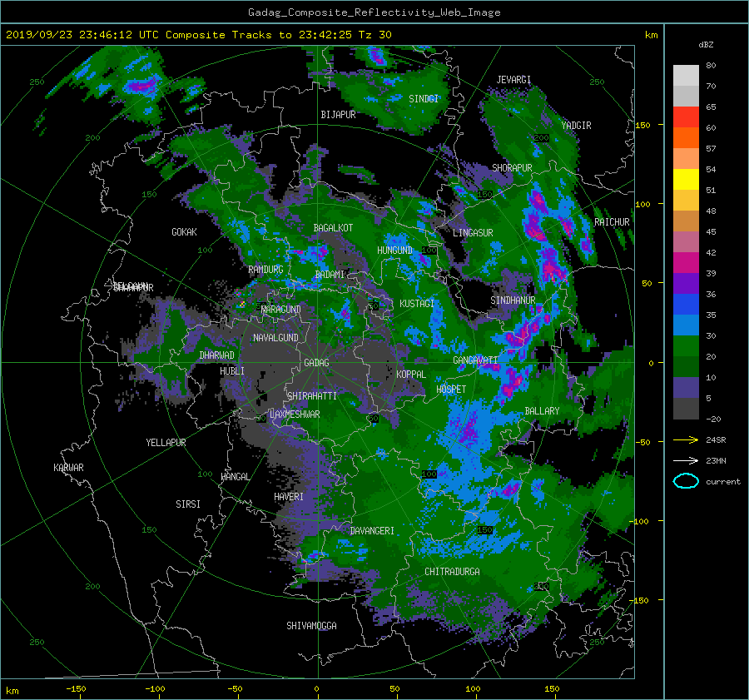Click the 100 tick on right km axis

(642, 204)
